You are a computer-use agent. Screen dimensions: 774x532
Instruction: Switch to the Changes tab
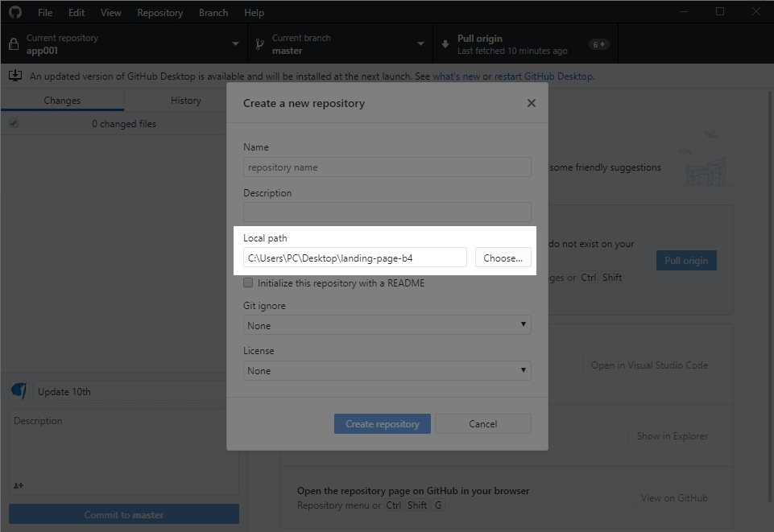[62, 100]
